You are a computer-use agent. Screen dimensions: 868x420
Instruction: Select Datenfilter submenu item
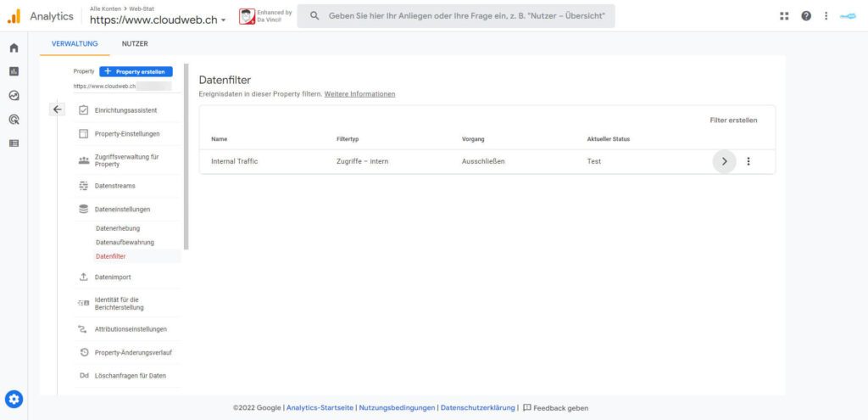pos(111,256)
